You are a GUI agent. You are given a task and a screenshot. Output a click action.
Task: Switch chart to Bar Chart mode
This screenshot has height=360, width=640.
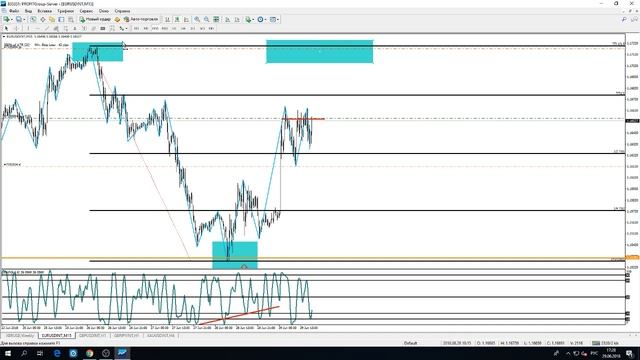click(167, 19)
